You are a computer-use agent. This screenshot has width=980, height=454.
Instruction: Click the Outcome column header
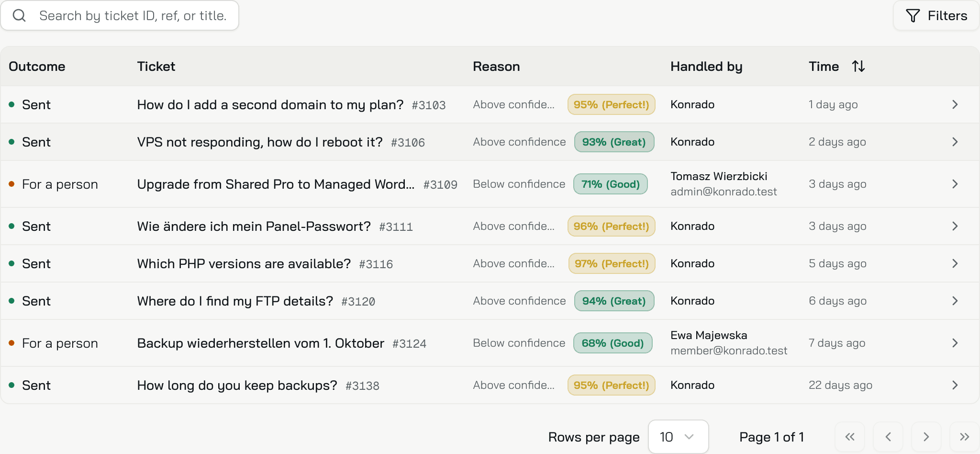37,66
